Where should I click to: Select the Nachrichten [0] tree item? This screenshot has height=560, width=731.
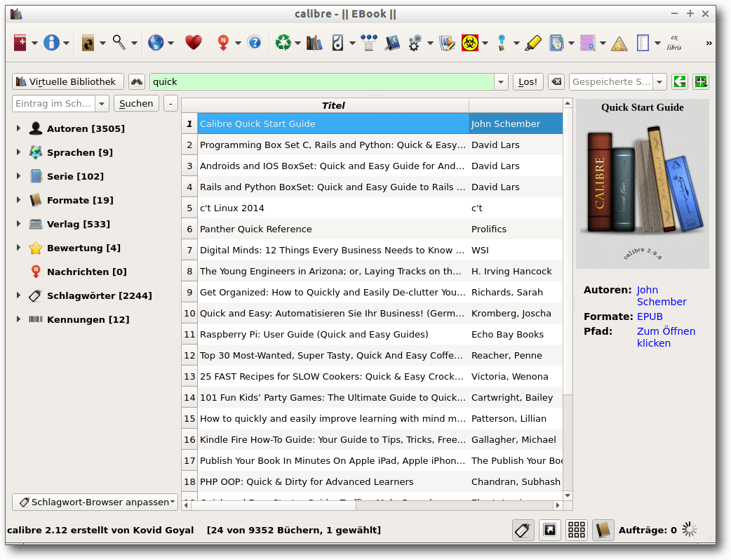pos(87,272)
